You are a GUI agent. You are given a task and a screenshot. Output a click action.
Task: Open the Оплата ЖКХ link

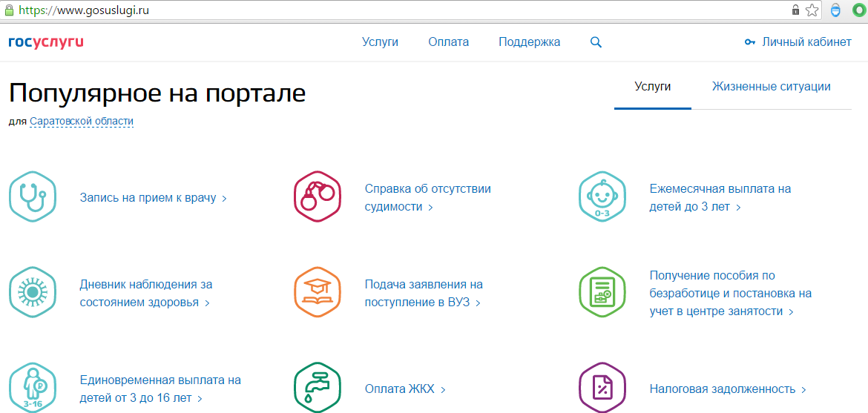[405, 389]
